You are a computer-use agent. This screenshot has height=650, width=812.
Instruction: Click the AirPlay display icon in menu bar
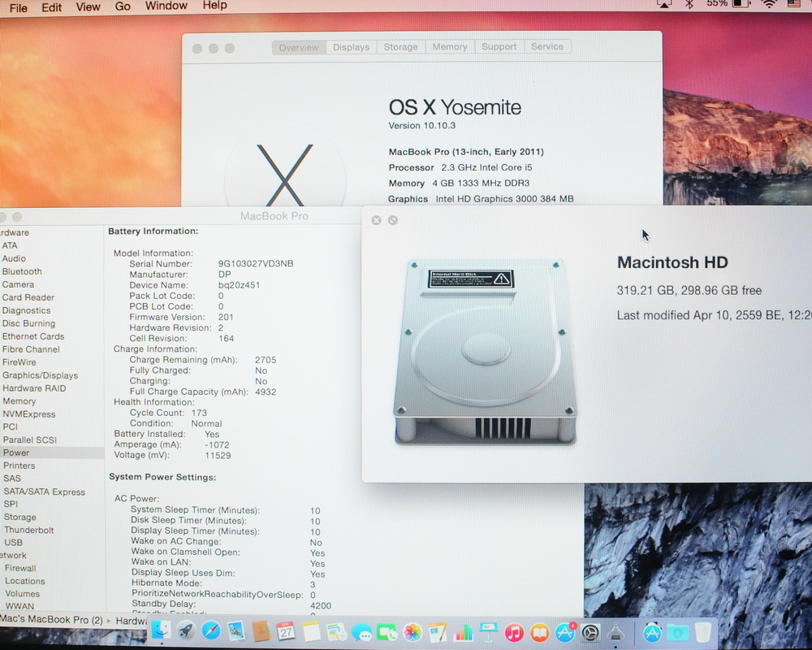(x=663, y=4)
